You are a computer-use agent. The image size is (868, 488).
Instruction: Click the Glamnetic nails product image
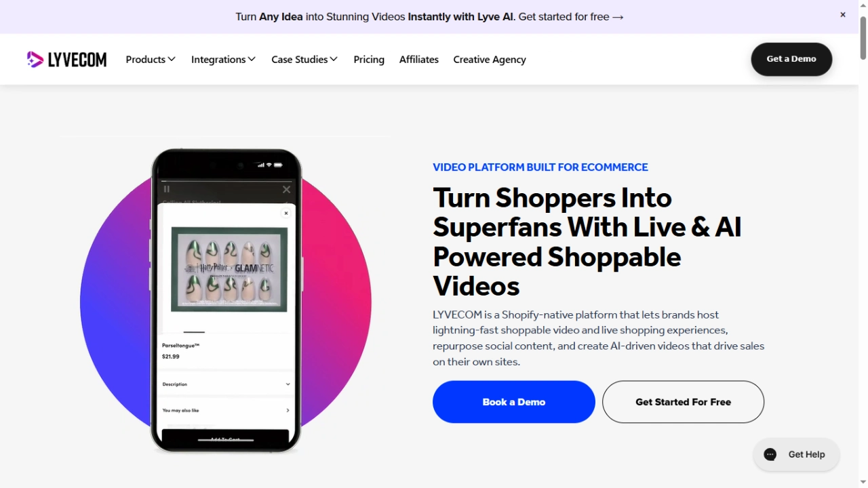click(229, 270)
